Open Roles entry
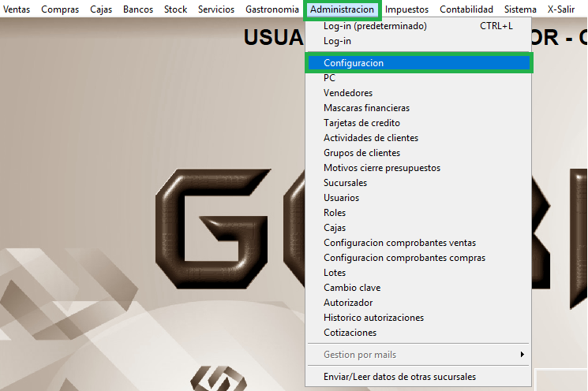Image resolution: width=588 pixels, height=391 pixels. coord(419,213)
